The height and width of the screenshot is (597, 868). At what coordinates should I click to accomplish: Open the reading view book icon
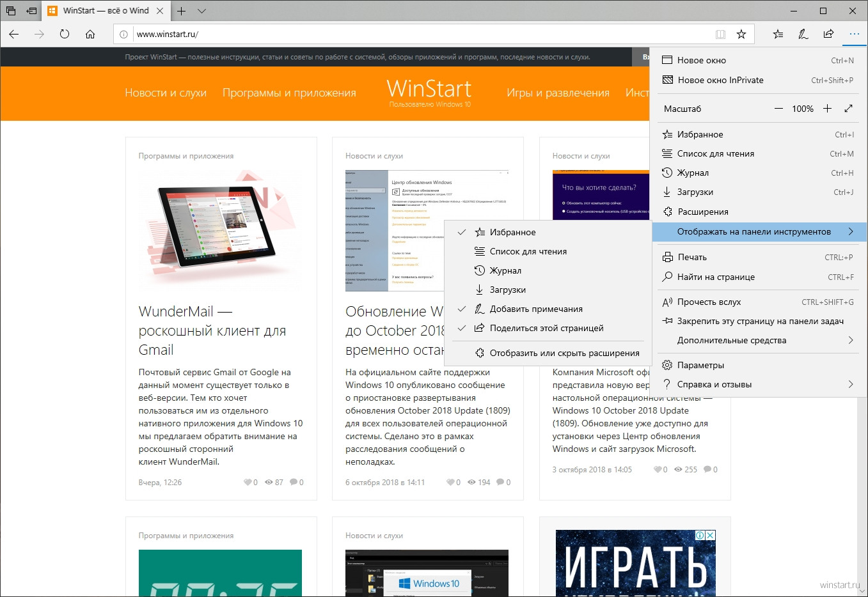tap(720, 35)
